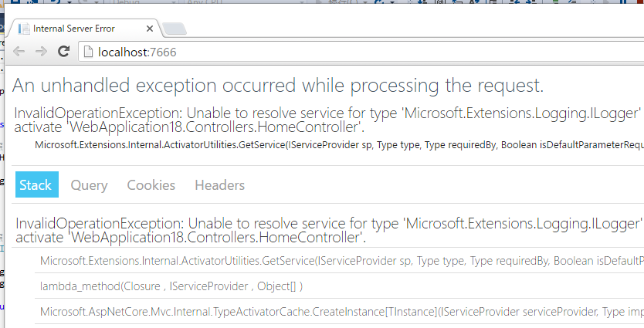This screenshot has width=644, height=328.
Task: Show the Cookies tab
Action: click(x=151, y=185)
